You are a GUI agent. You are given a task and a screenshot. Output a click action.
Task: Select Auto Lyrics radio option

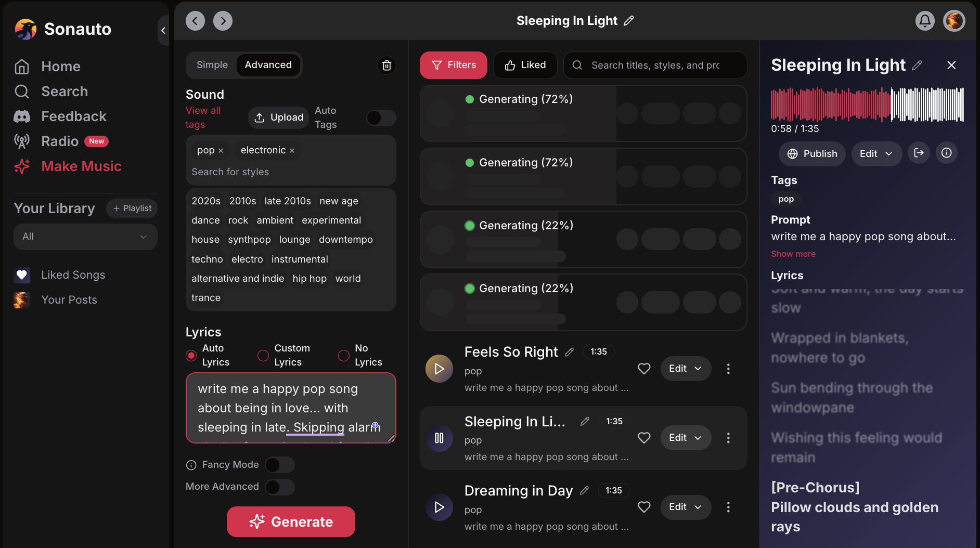191,356
